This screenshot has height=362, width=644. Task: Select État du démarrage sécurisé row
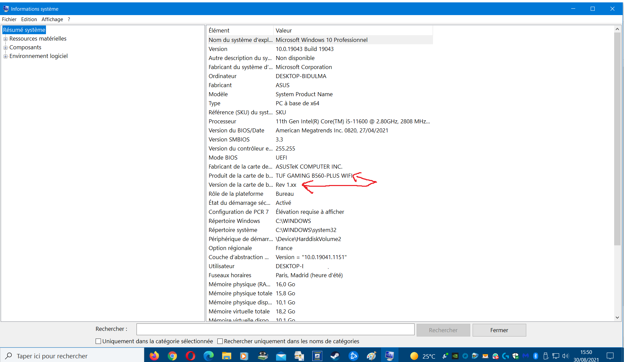coord(320,203)
